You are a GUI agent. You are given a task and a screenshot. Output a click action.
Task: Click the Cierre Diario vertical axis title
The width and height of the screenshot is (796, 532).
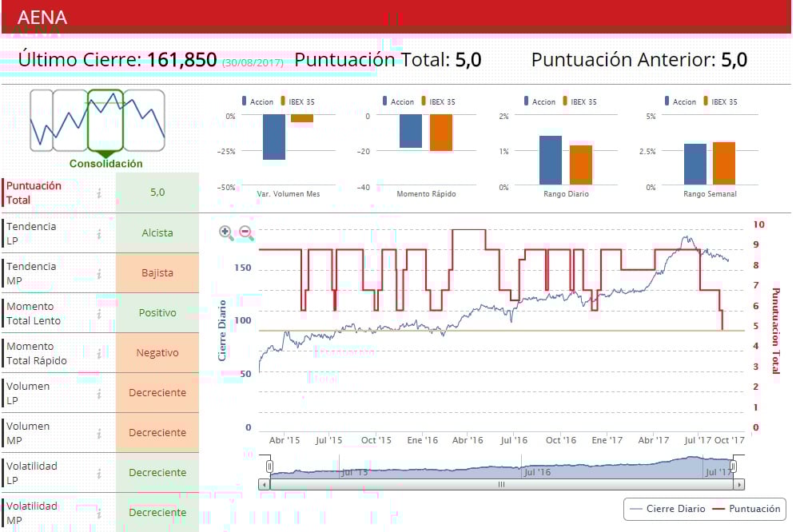pos(222,331)
